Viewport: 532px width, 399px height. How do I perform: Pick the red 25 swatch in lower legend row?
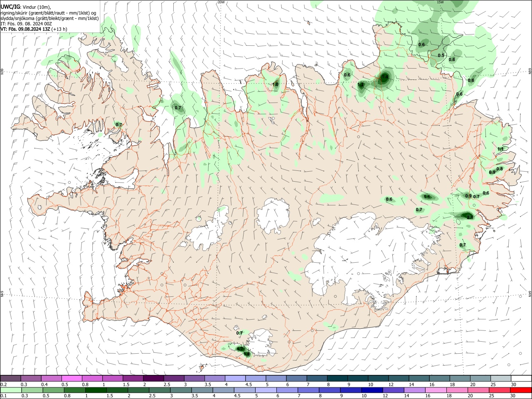coord(499,390)
